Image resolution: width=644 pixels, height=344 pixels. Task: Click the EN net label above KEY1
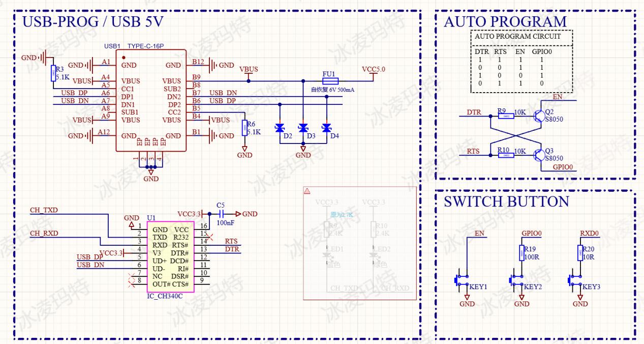click(x=479, y=234)
